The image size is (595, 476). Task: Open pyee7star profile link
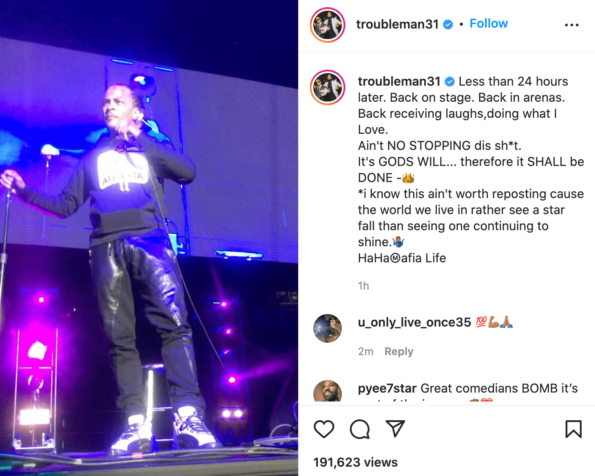tap(387, 388)
